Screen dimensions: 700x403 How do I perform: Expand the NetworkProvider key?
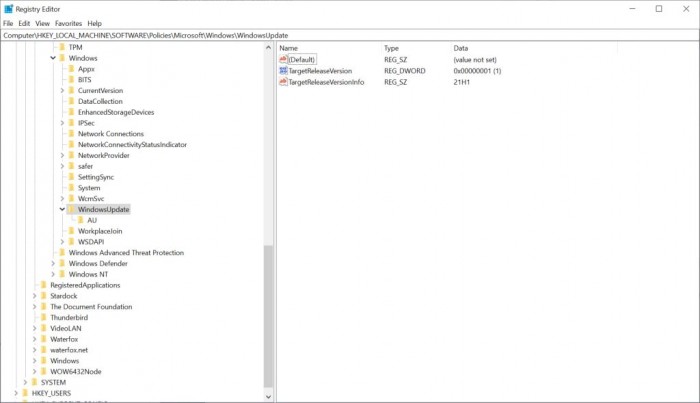tap(62, 155)
